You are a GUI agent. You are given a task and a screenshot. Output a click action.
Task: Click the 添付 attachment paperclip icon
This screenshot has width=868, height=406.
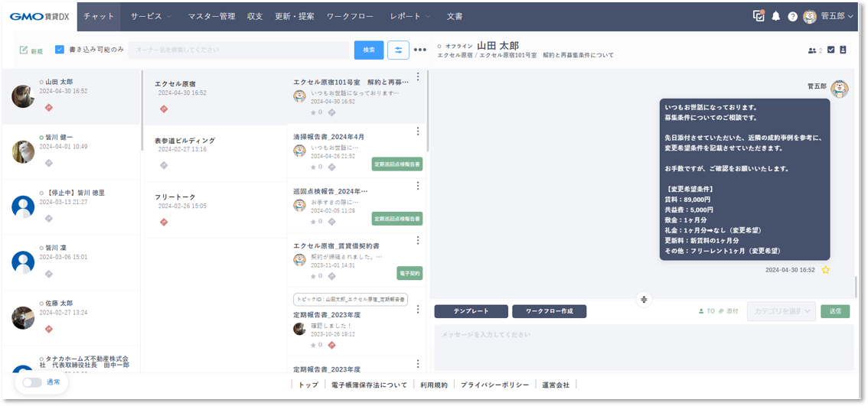pyautogui.click(x=722, y=311)
